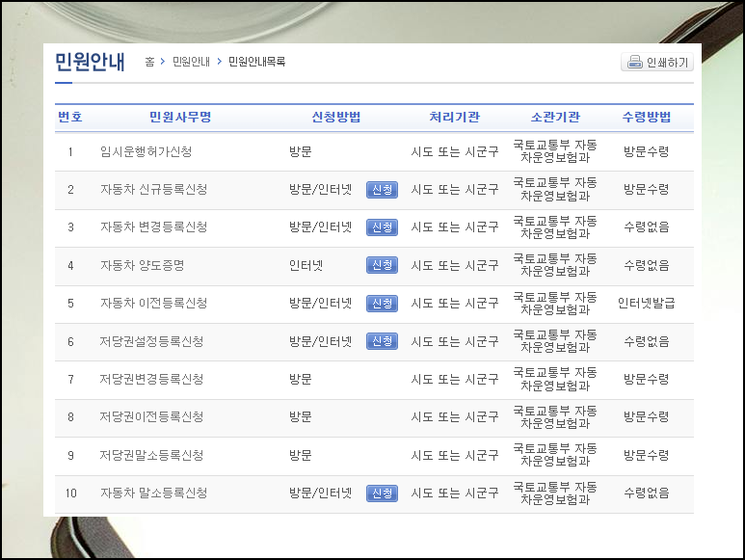Select 방문수령 cell for 저당권말소등록신청
745x560 pixels.
pos(646,455)
